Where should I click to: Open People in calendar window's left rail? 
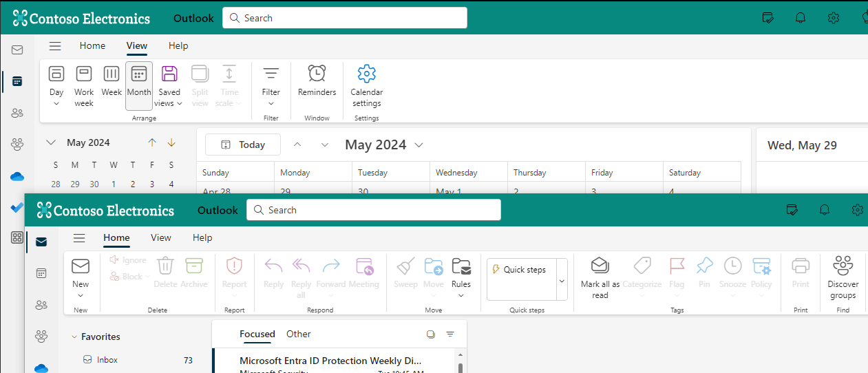tap(17, 113)
